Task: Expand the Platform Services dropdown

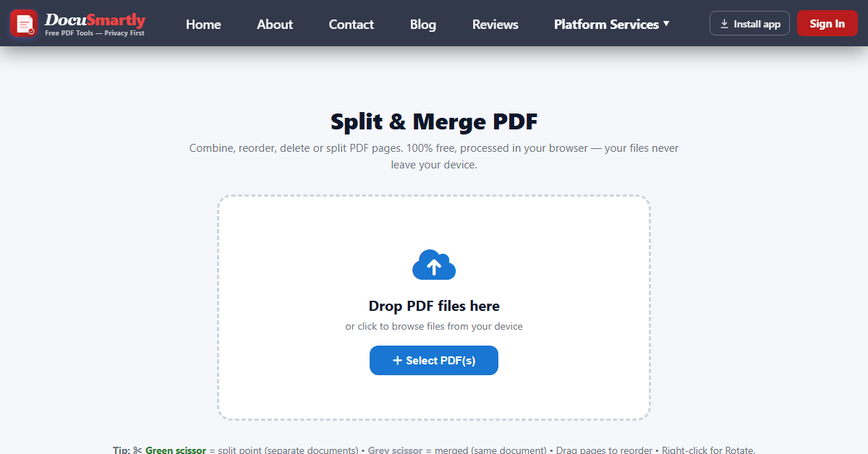Action: [612, 24]
